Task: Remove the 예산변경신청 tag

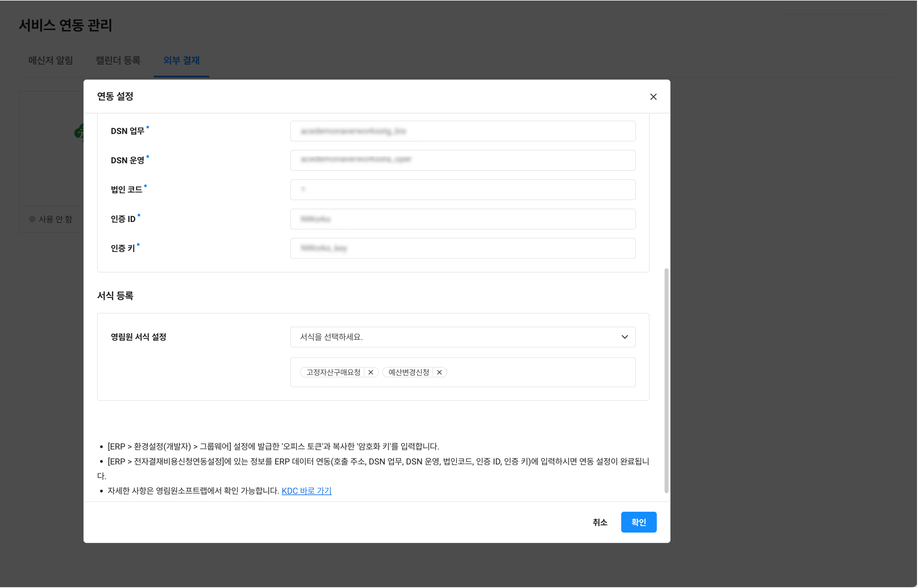Action: [x=439, y=372]
